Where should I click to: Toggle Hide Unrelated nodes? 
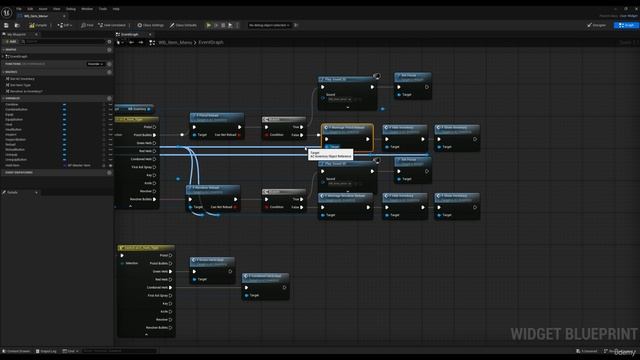[112, 25]
